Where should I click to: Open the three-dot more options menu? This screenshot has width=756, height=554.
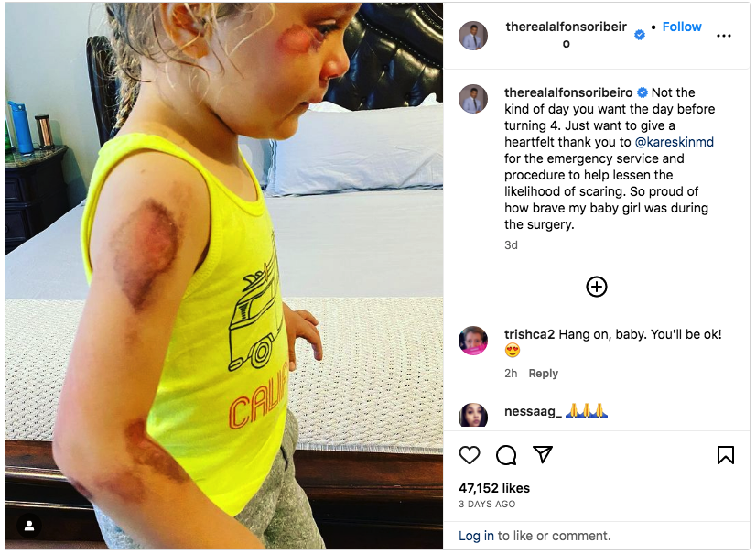coord(723,36)
